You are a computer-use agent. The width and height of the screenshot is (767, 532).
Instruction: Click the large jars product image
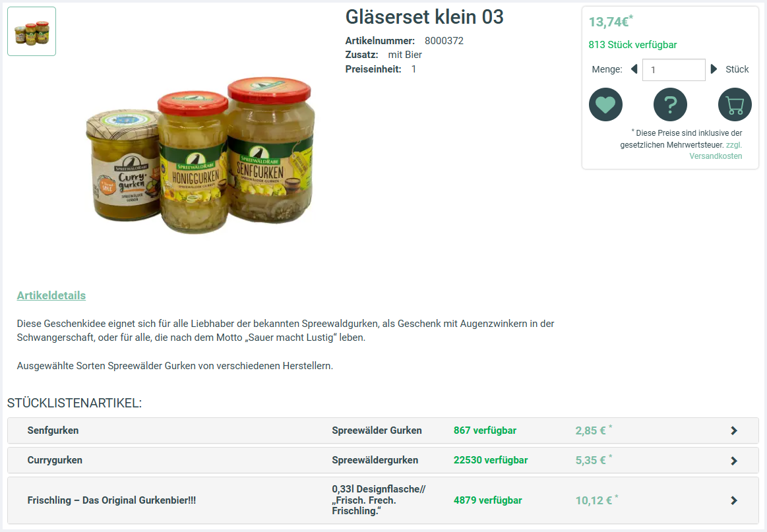(x=200, y=154)
